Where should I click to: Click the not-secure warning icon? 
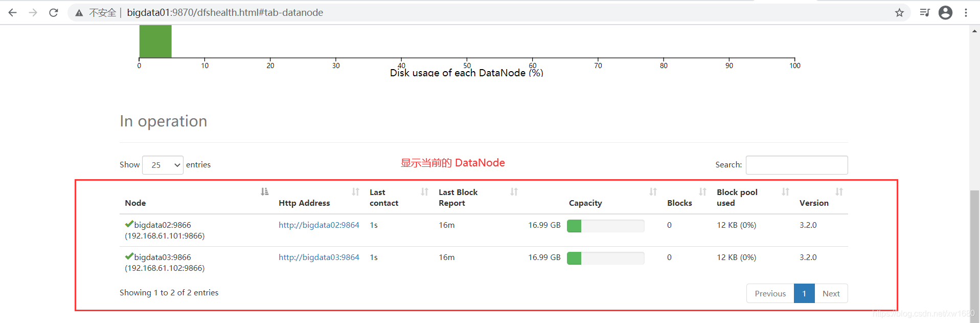click(x=79, y=13)
